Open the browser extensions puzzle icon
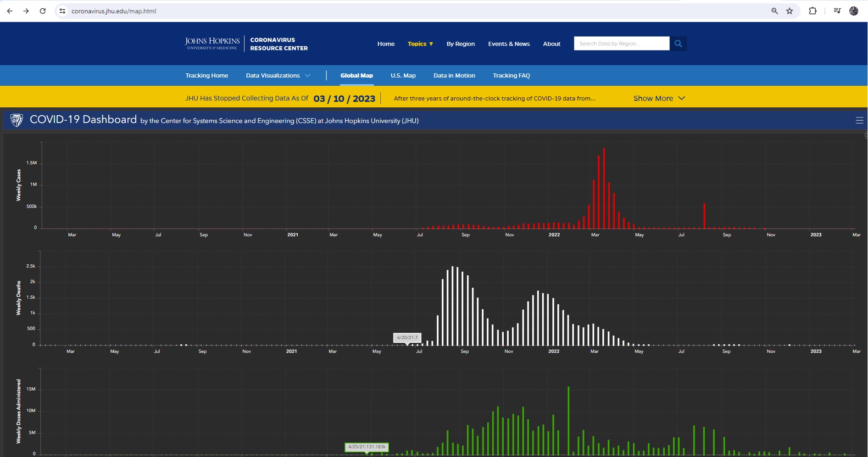The width and height of the screenshot is (868, 457). coord(812,11)
